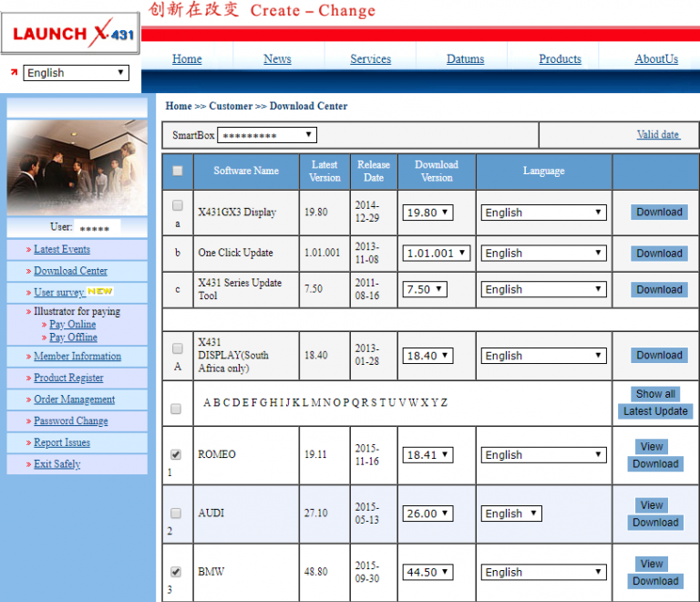
Task: Open the Services menu item
Action: 371,59
